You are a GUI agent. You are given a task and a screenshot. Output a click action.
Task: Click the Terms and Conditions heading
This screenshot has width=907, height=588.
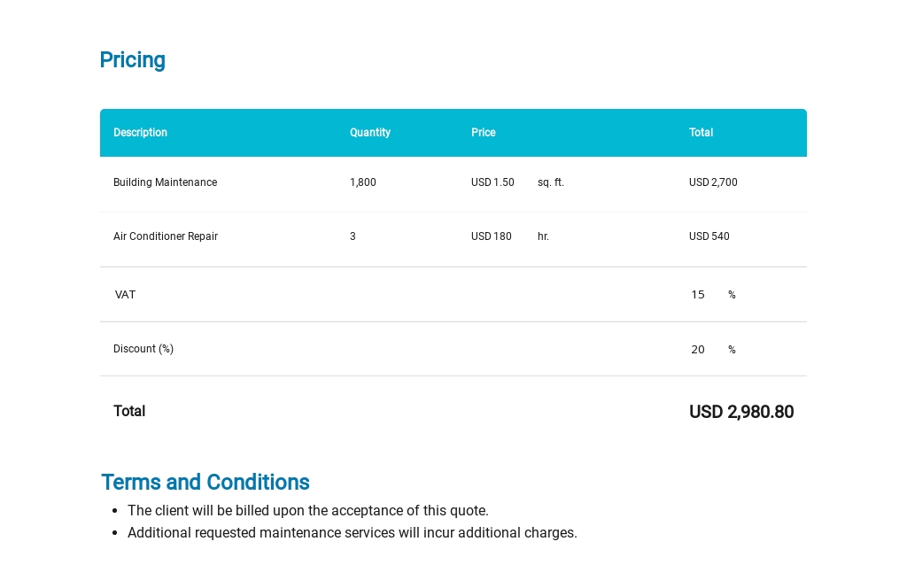click(x=205, y=483)
